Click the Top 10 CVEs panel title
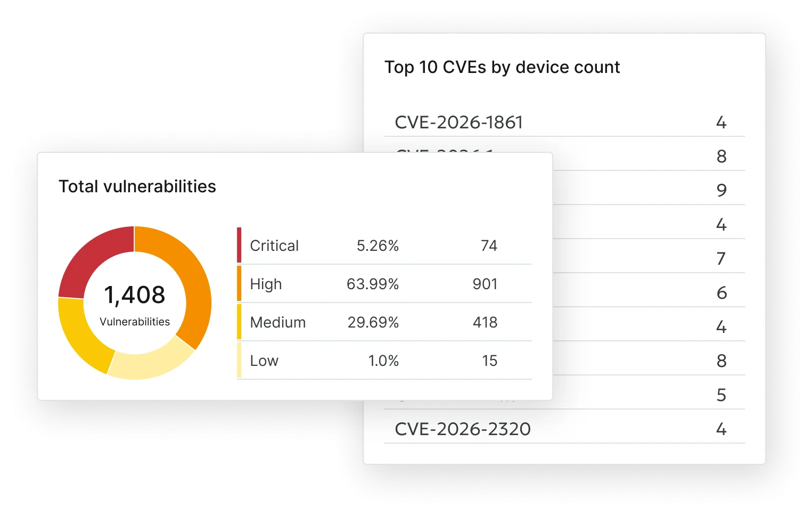Screen dimensions: 812x515 click(502, 68)
